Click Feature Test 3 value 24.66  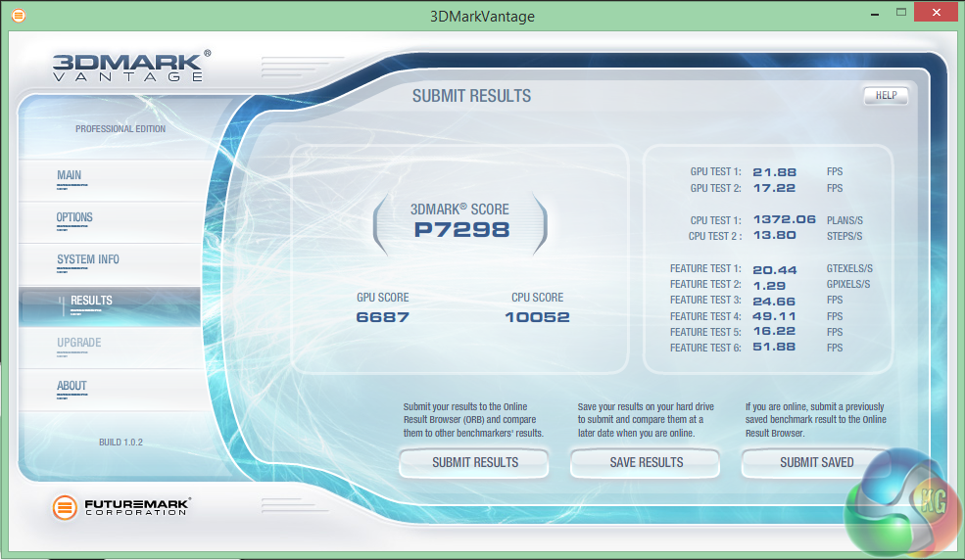(774, 302)
